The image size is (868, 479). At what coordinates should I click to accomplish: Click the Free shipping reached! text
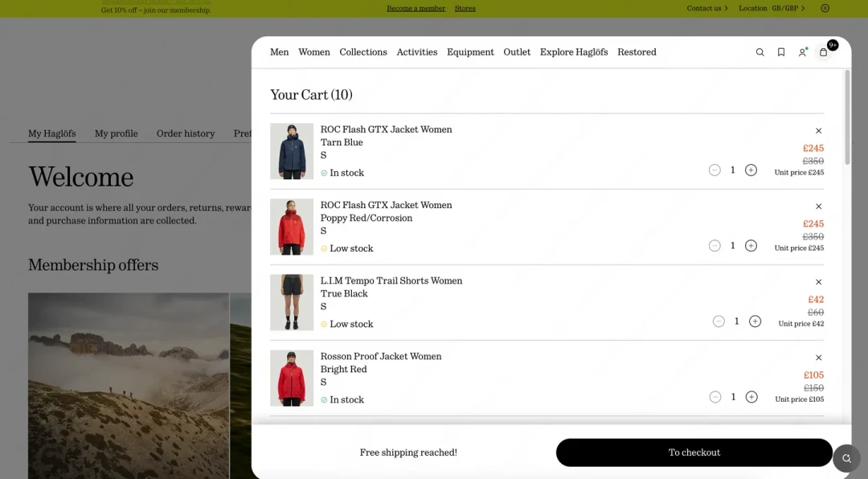pyautogui.click(x=408, y=452)
